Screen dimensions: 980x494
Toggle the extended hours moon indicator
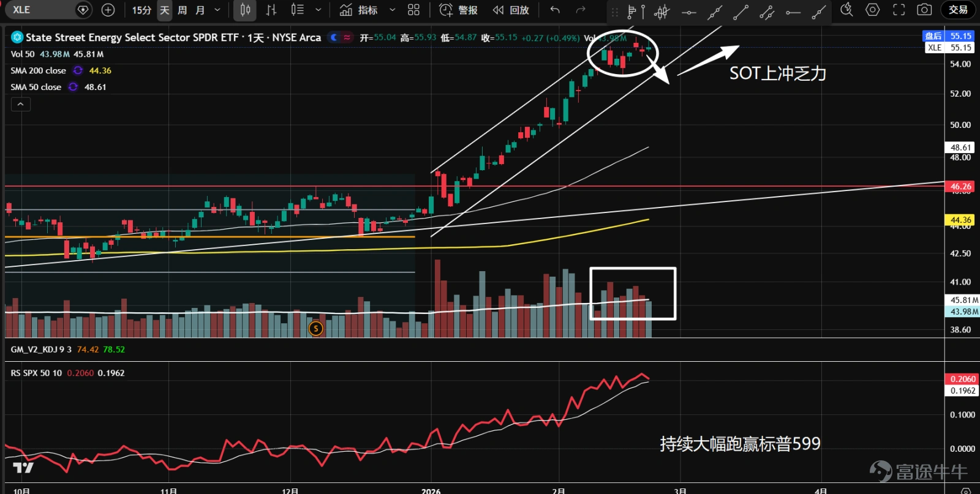click(334, 37)
